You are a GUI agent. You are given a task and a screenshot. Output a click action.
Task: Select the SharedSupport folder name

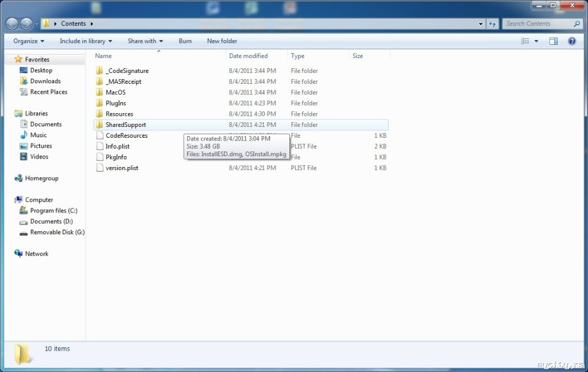pos(126,125)
